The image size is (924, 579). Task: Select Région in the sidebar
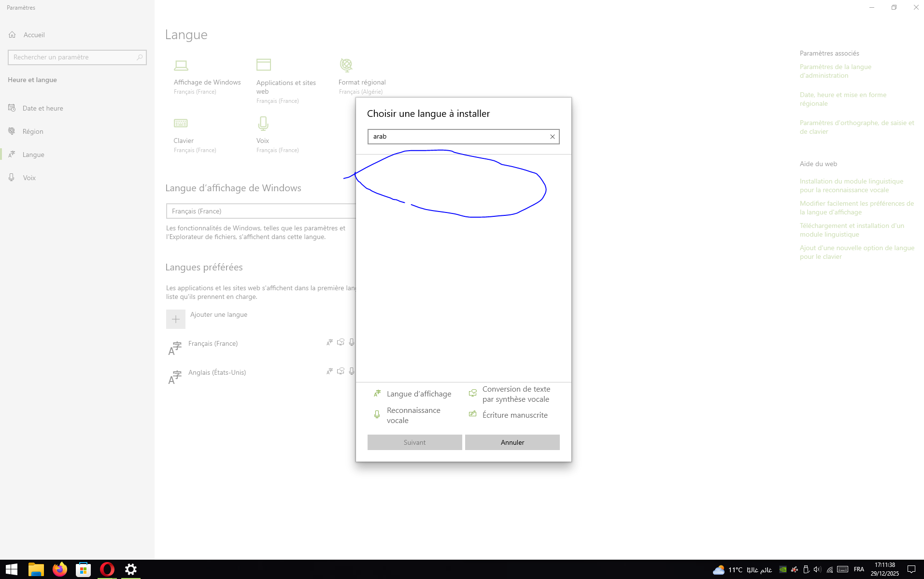coord(33,131)
